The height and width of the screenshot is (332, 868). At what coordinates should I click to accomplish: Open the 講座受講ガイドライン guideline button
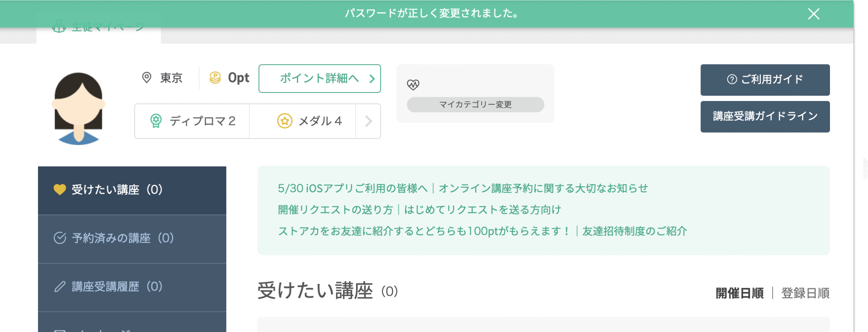[765, 116]
